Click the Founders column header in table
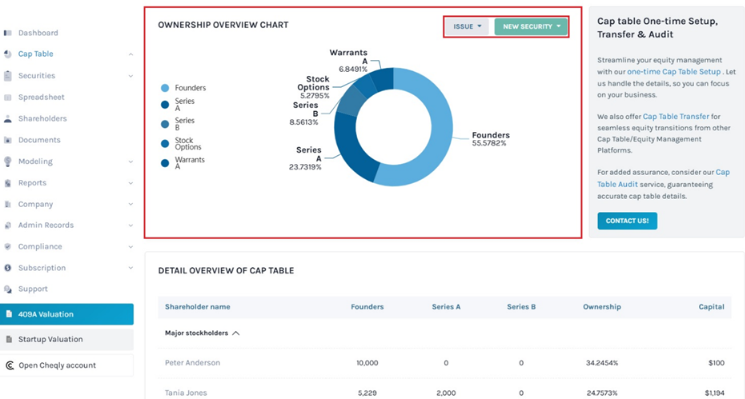745x399 pixels. [367, 307]
